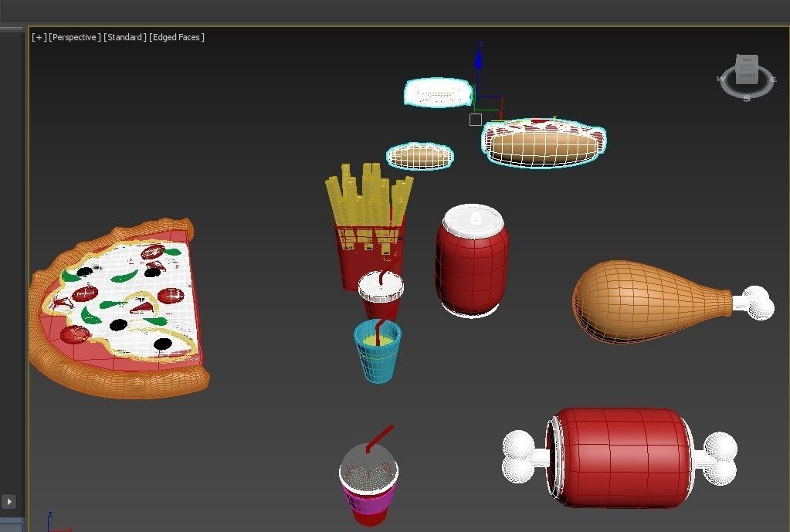This screenshot has width=790, height=532.
Task: Click the ViewCube top face
Action: pos(747,60)
